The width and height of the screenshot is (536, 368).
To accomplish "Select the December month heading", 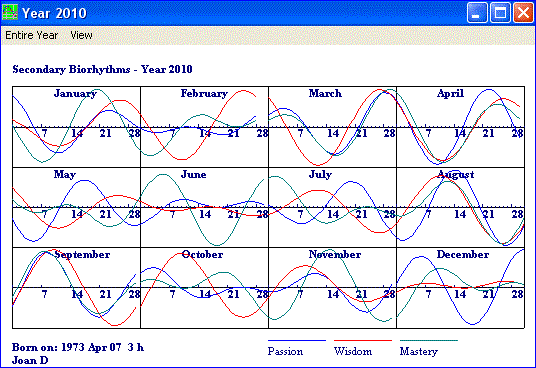I will pos(463,255).
